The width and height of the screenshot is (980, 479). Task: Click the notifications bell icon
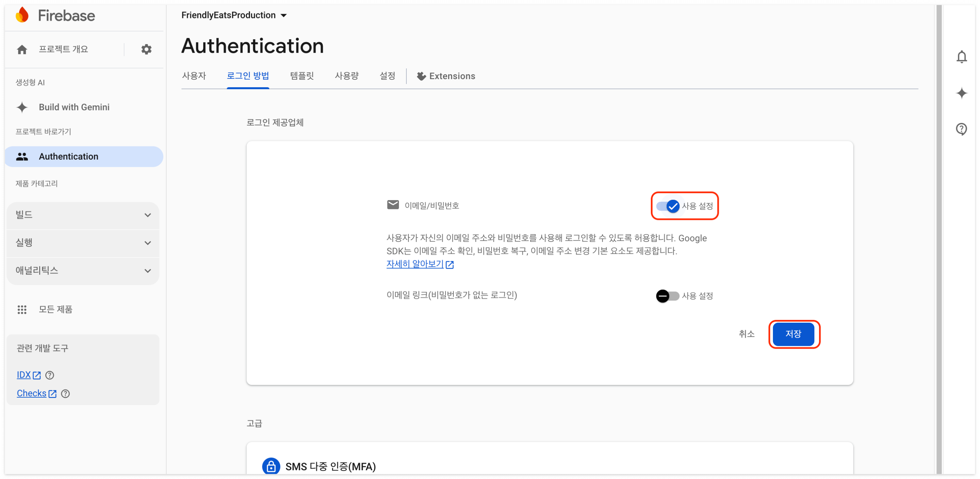[961, 57]
